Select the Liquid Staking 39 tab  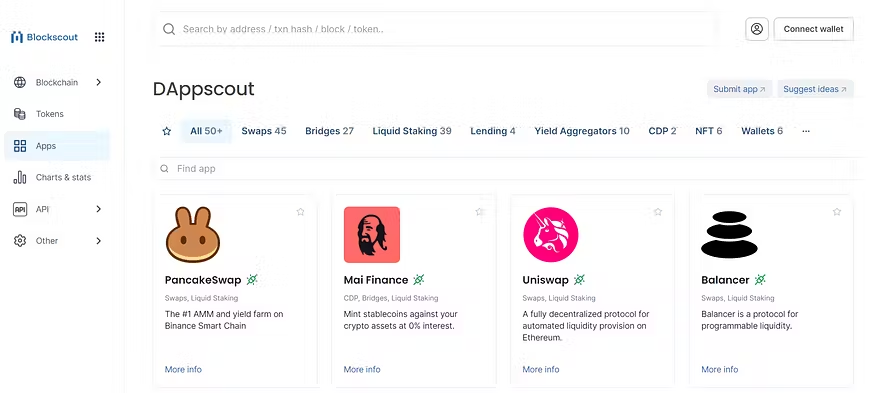pos(412,131)
